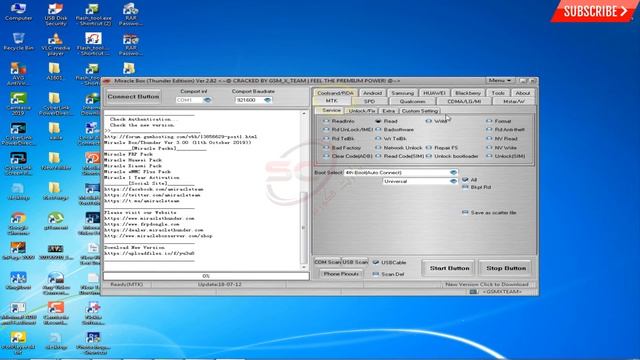Select the Network Unlock option
The image size is (640, 360).
[x=399, y=148]
